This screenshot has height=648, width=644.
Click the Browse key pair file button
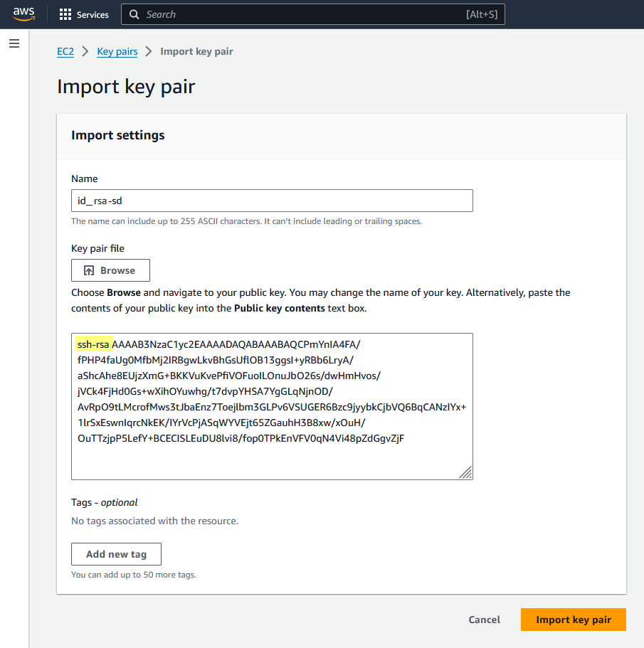tap(110, 270)
